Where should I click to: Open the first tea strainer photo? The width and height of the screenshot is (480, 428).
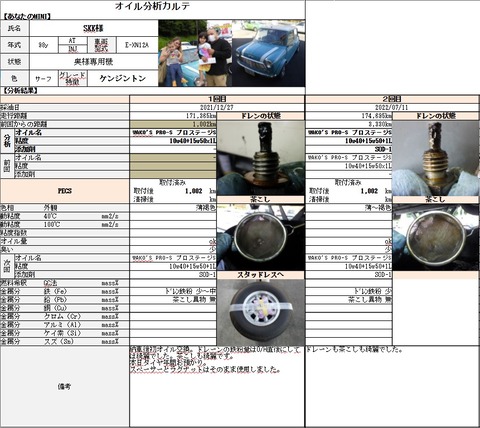(x=260, y=237)
